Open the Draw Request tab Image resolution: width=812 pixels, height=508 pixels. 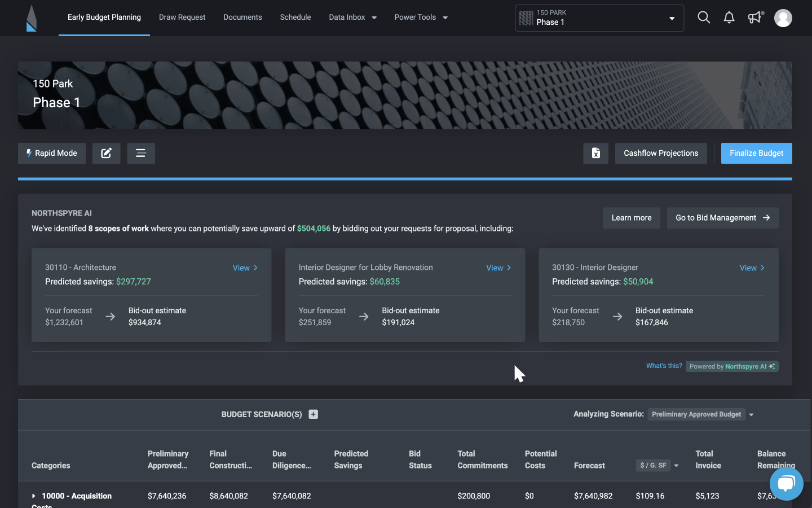[x=182, y=17]
